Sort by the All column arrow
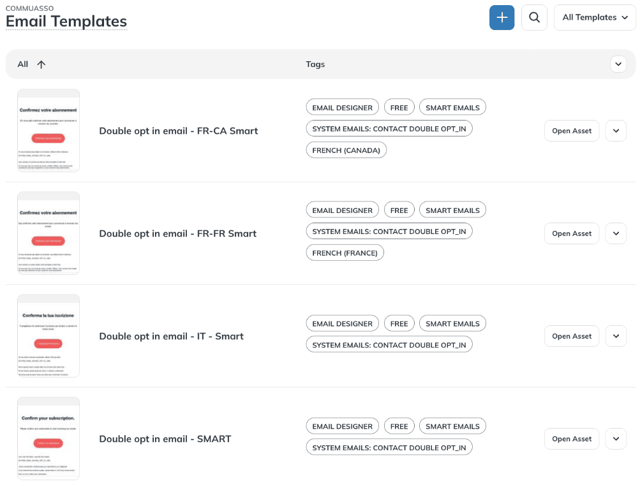The width and height of the screenshot is (640, 486). [41, 64]
